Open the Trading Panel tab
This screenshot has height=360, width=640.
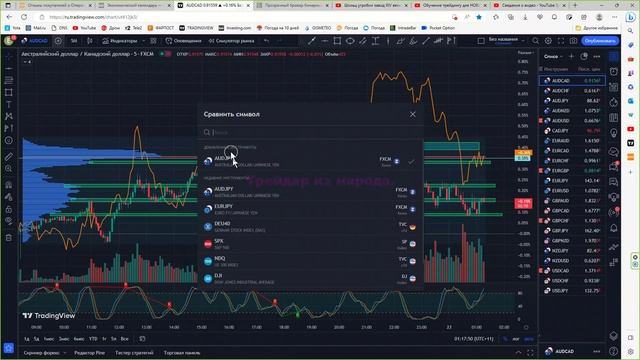[182, 353]
